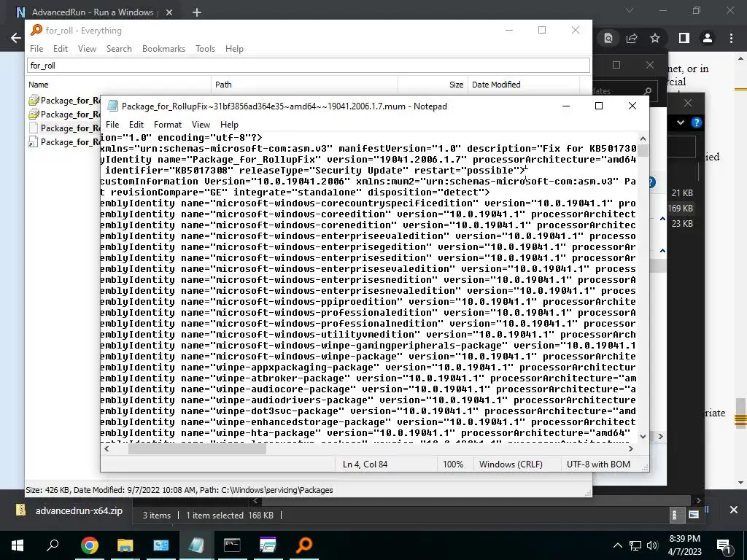The image size is (747, 560).
Task: Click the Everything search field containing for_roll
Action: tap(309, 65)
